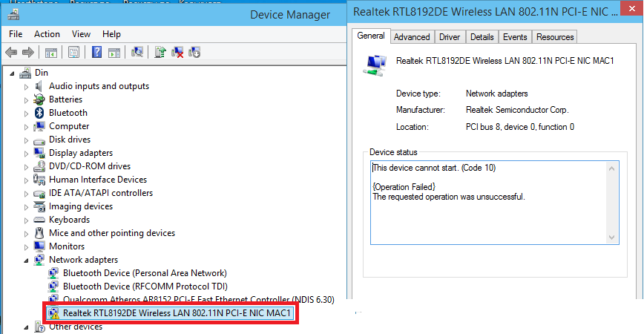
Task: Click Device status scroll up arrow
Action: [x=611, y=168]
